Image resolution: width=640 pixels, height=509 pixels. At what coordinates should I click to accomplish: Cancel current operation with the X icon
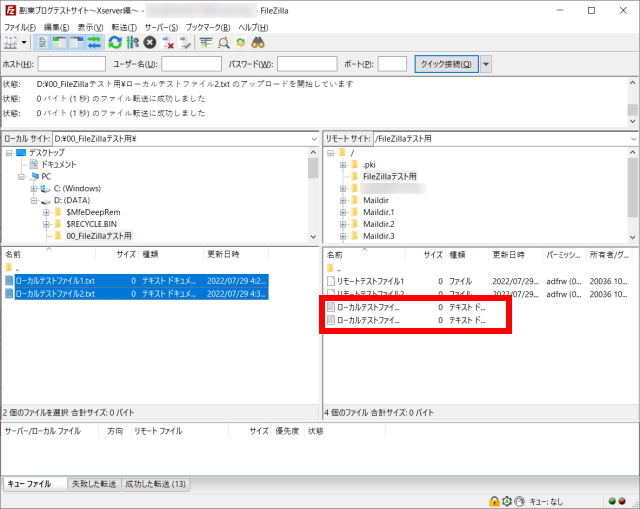[149, 43]
